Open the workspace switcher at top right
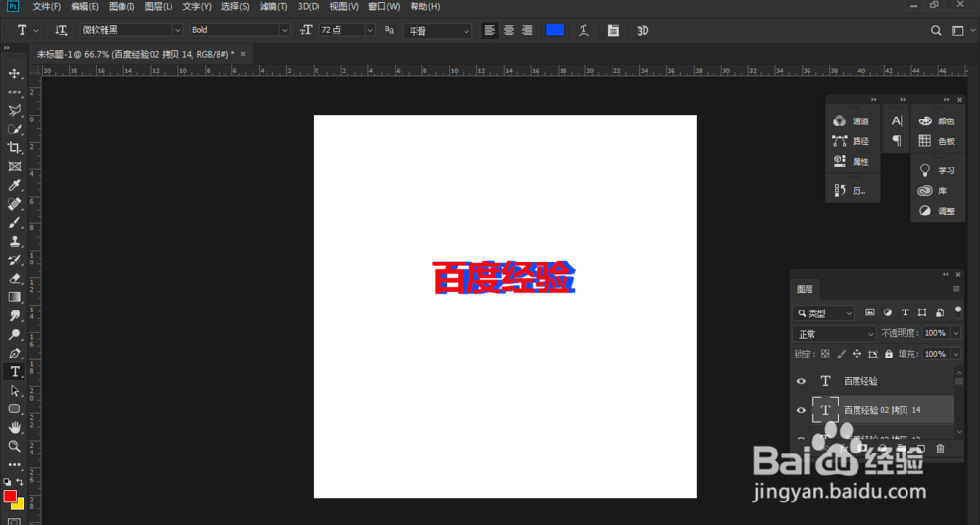Viewport: 980px width, 525px height. [957, 30]
